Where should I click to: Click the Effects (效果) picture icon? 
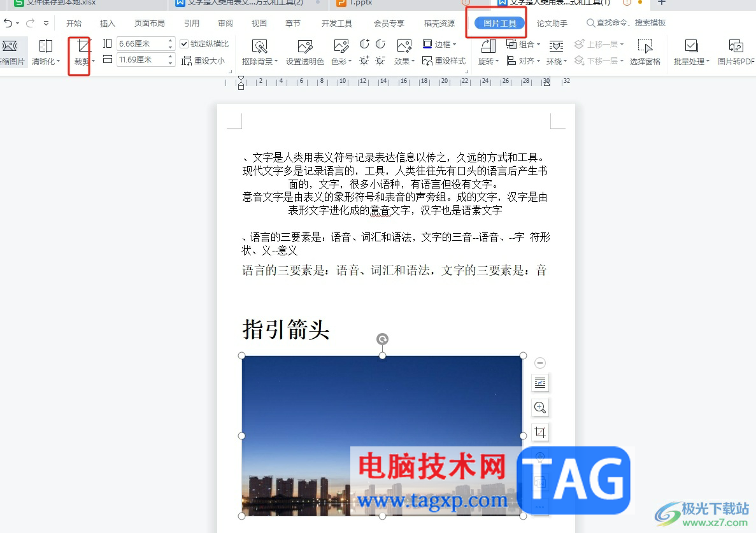(404, 46)
